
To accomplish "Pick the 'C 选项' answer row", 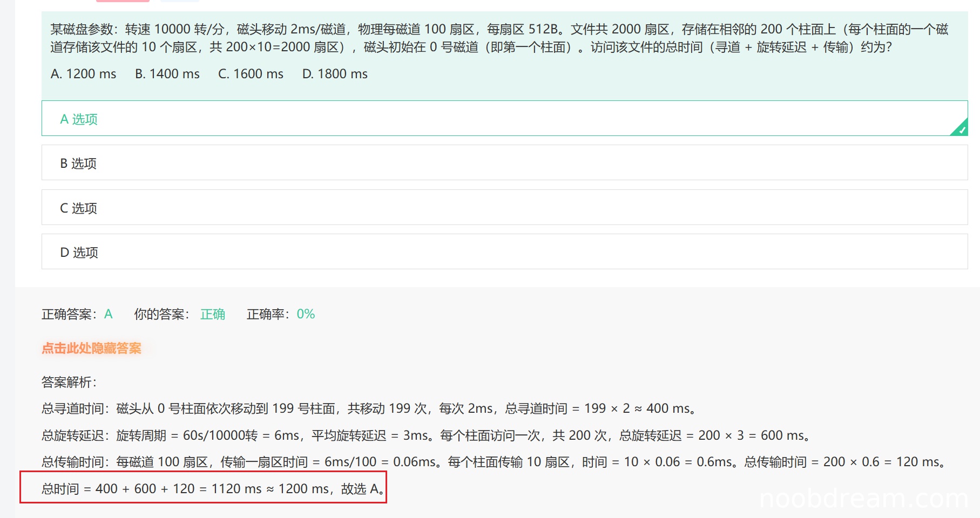I will point(79,208).
